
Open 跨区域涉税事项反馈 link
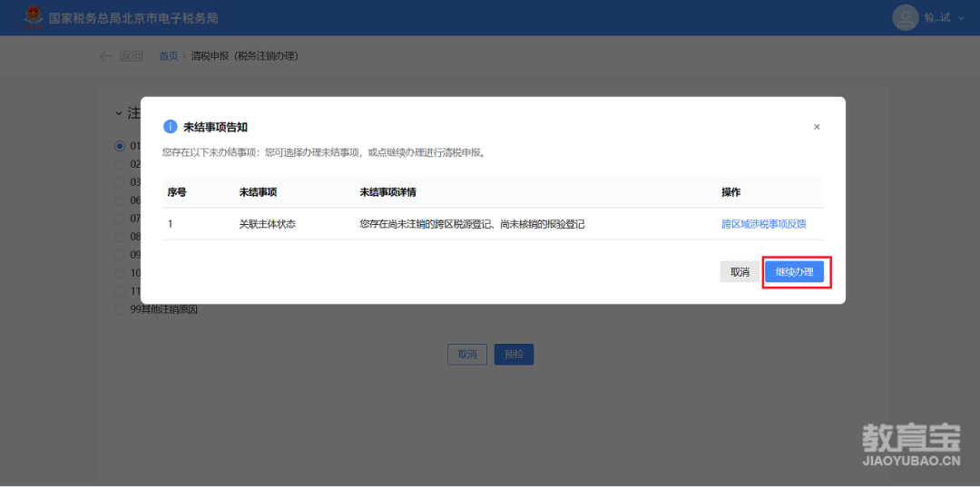(764, 224)
